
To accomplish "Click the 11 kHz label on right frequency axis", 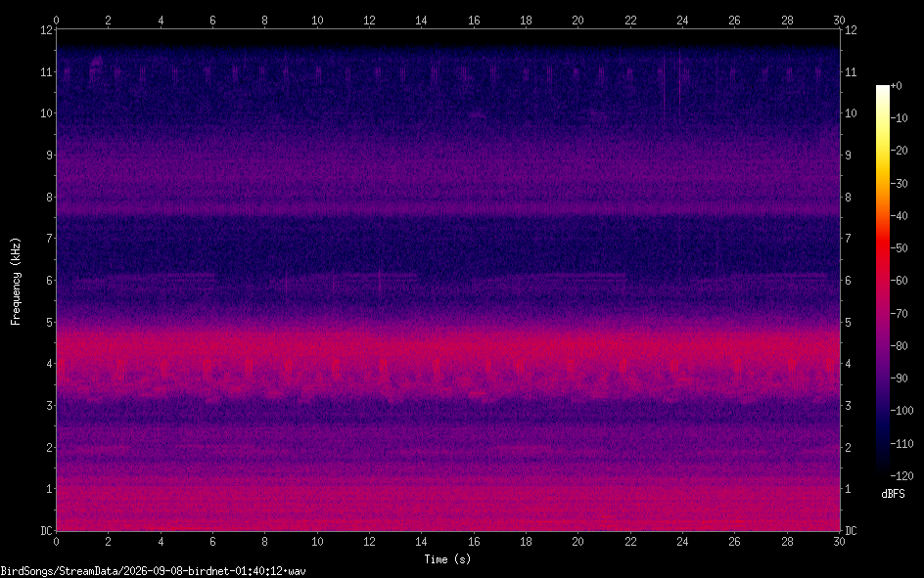I will [x=851, y=71].
